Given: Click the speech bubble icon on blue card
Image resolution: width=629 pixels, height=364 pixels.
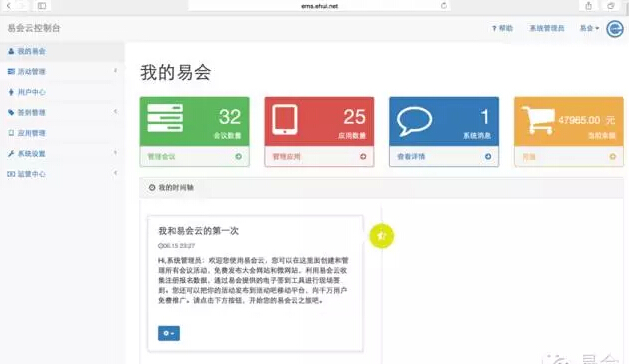Looking at the screenshot, I should point(414,121).
